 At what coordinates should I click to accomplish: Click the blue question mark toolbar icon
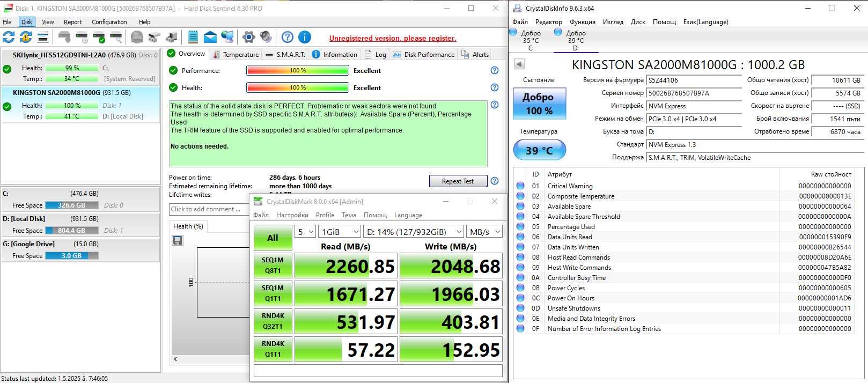click(288, 37)
